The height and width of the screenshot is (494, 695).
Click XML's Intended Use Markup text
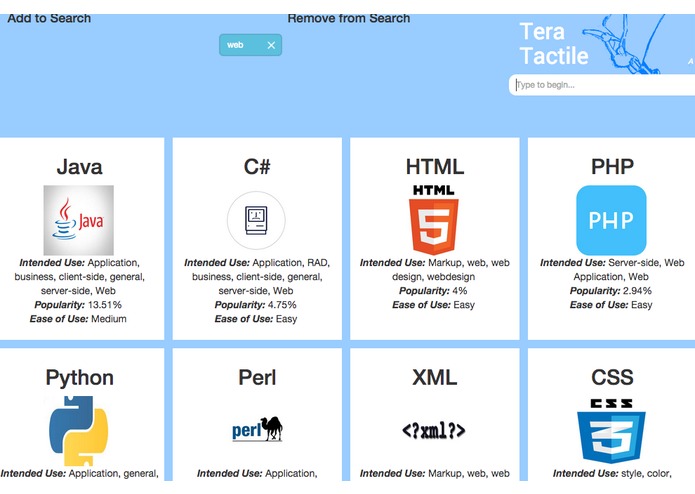pos(434,474)
